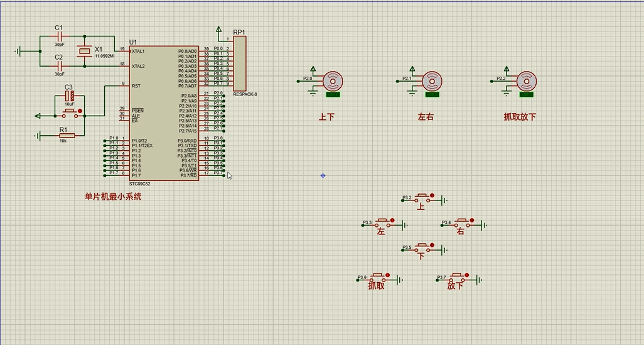Select the 抓取放下 servo motor on P2.2

tap(526, 81)
